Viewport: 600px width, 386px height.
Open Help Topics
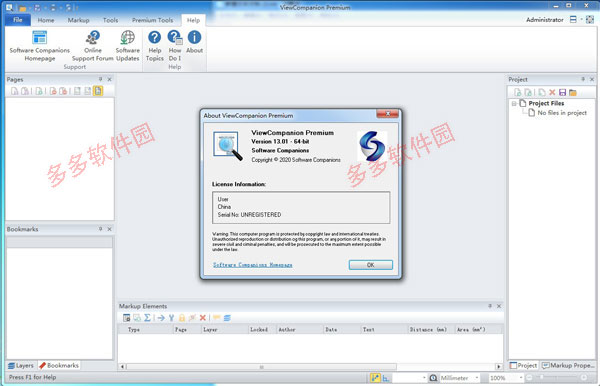tap(155, 46)
